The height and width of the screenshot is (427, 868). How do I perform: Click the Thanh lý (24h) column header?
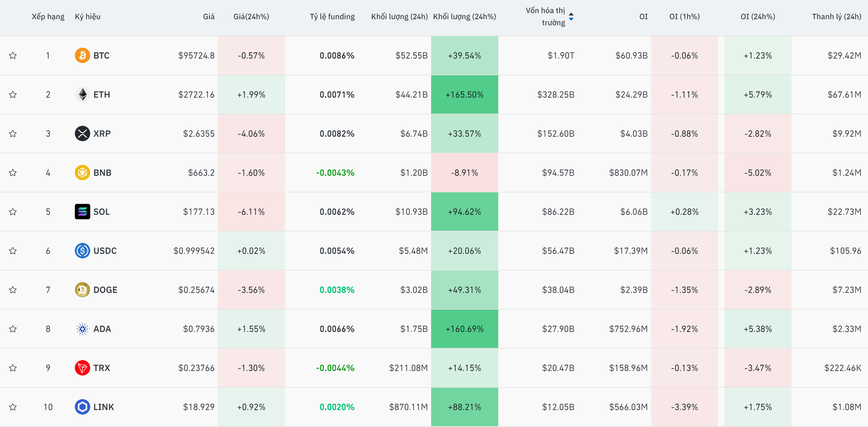tap(836, 17)
